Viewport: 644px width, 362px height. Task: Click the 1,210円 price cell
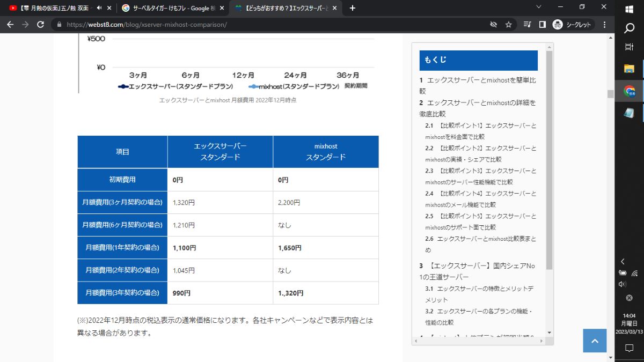220,225
